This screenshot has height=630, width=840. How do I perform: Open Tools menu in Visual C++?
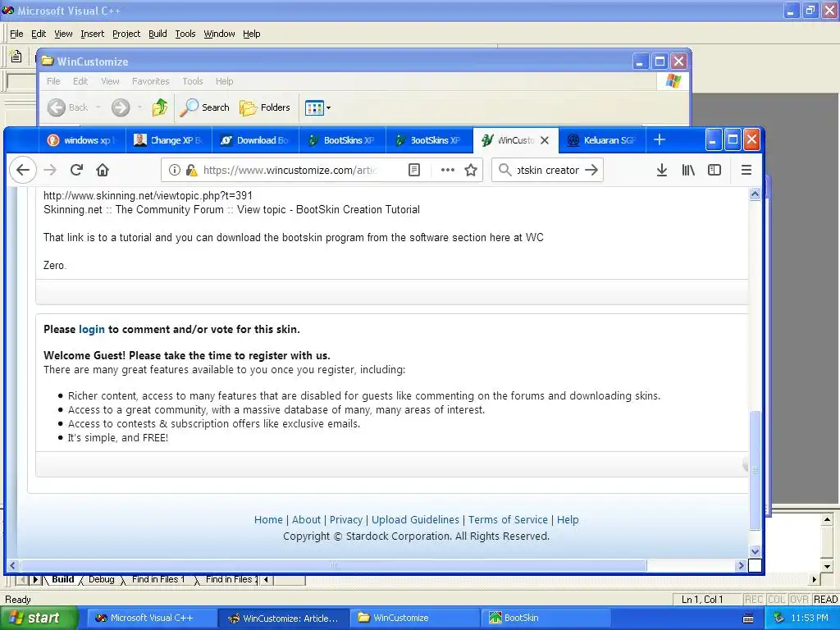(185, 34)
